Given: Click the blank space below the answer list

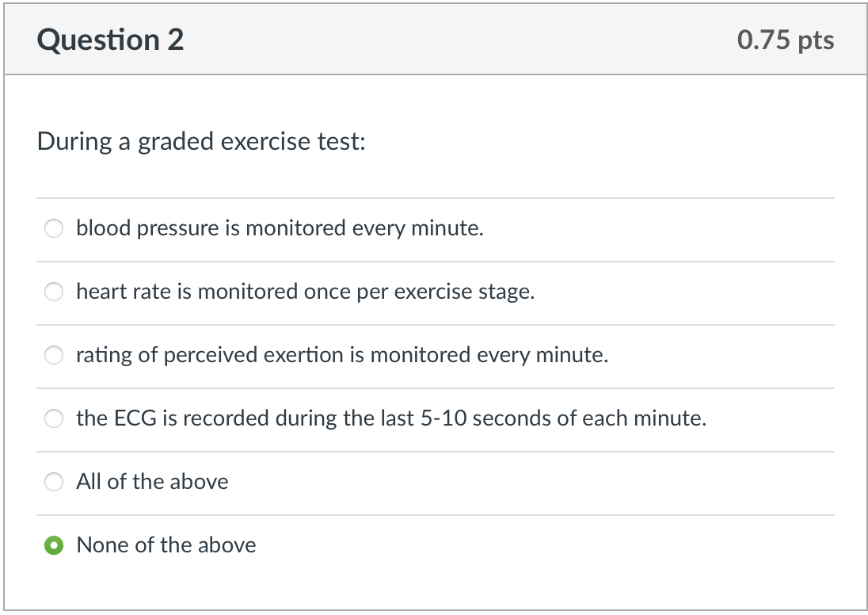Looking at the screenshot, I should (434, 586).
